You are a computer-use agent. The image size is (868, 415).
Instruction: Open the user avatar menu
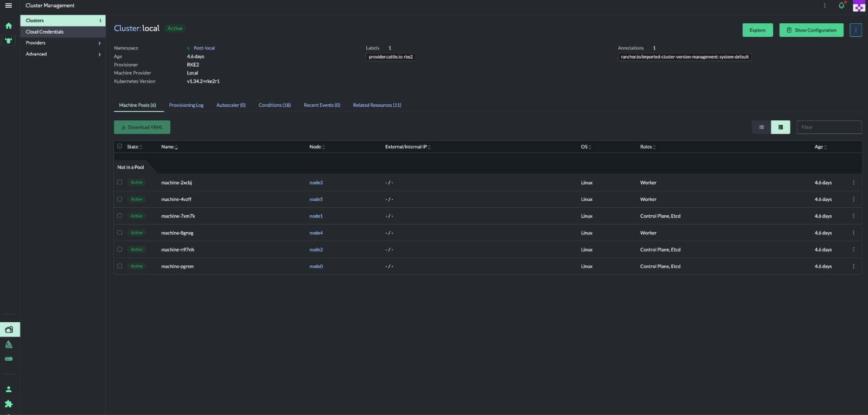859,6
